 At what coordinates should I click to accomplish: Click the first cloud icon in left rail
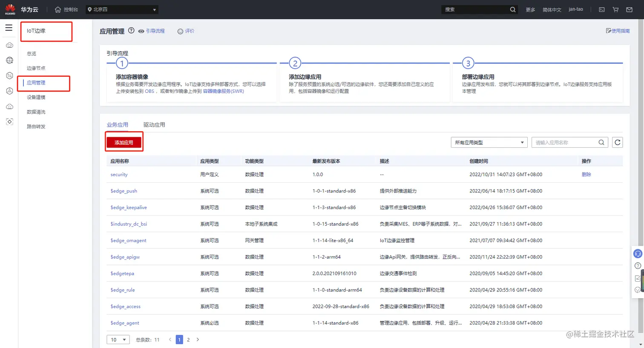click(x=9, y=45)
